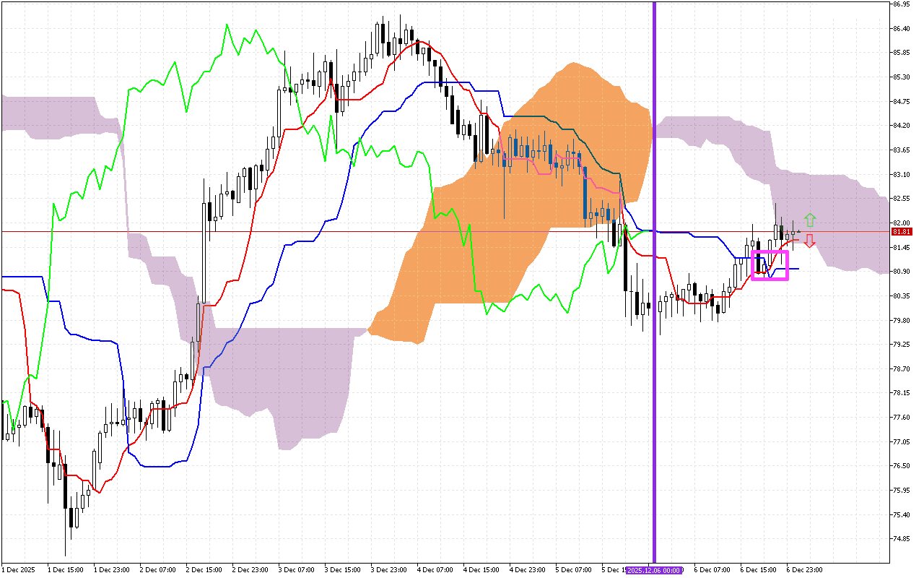Image resolution: width=924 pixels, height=578 pixels.
Task: Click the 80.35 price axis label
Action: [900, 296]
